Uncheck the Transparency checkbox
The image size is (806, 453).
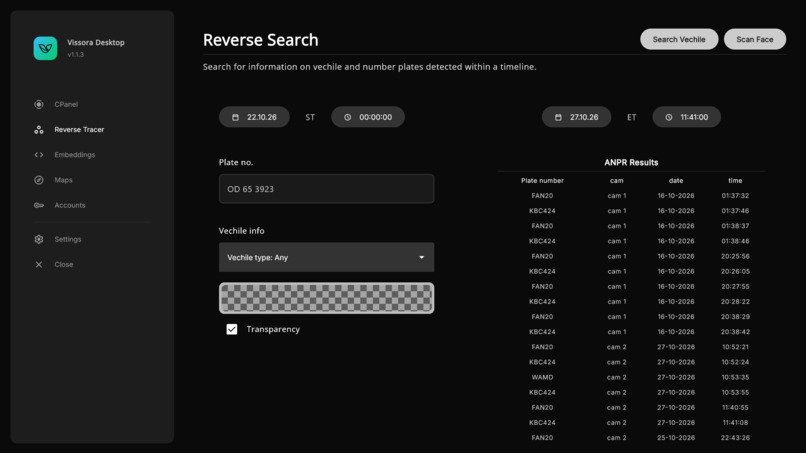pyautogui.click(x=232, y=329)
